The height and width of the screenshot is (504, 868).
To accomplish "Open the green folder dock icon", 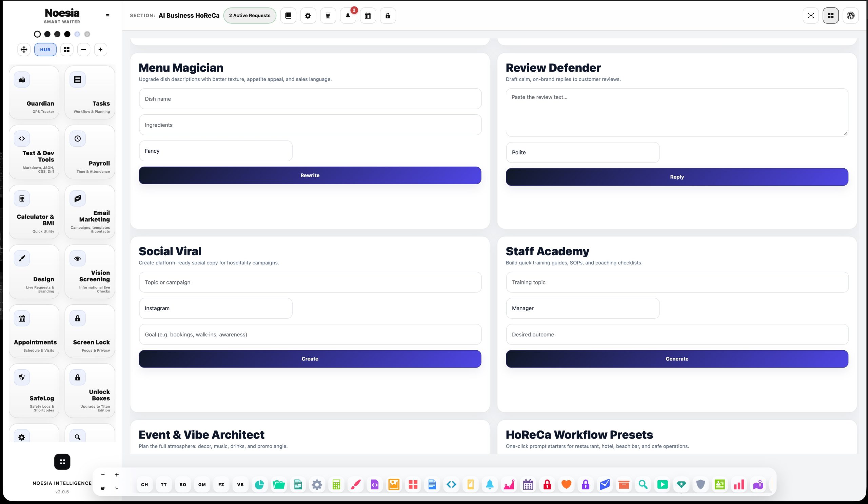I will click(279, 484).
